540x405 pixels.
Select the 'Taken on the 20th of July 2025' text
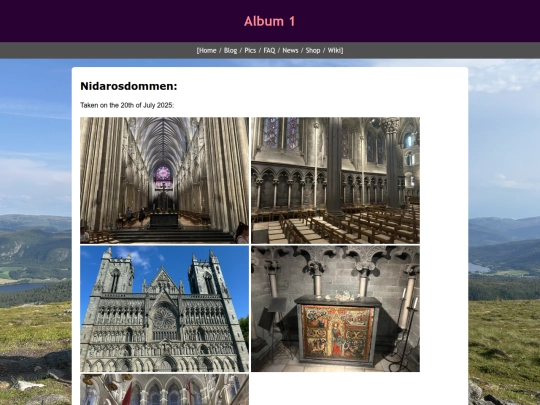coord(127,105)
